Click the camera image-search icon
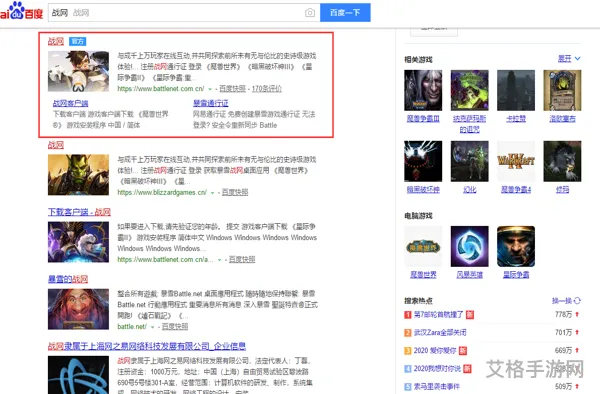The image size is (600, 394). tap(310, 13)
